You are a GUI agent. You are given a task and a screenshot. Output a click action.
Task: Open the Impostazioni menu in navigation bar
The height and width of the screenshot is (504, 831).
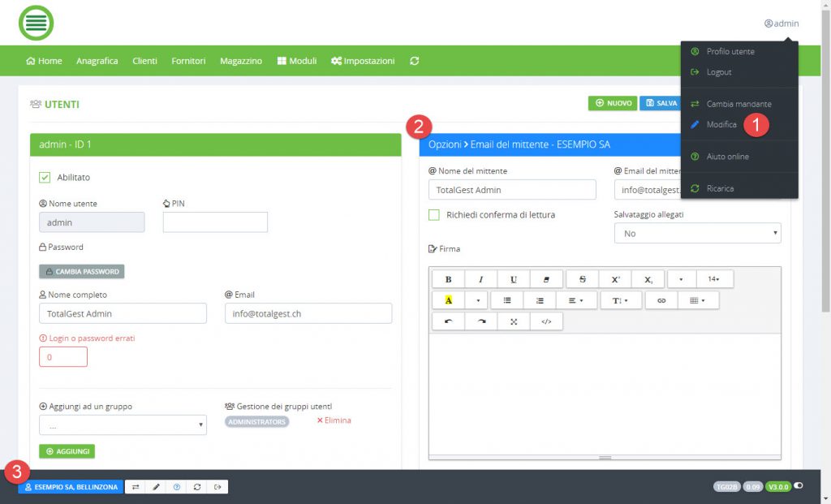pos(363,61)
